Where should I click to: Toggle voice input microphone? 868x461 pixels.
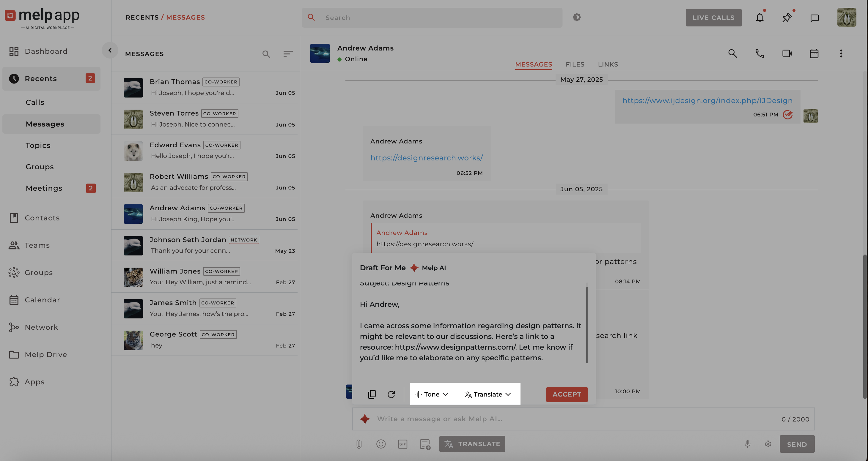747,444
